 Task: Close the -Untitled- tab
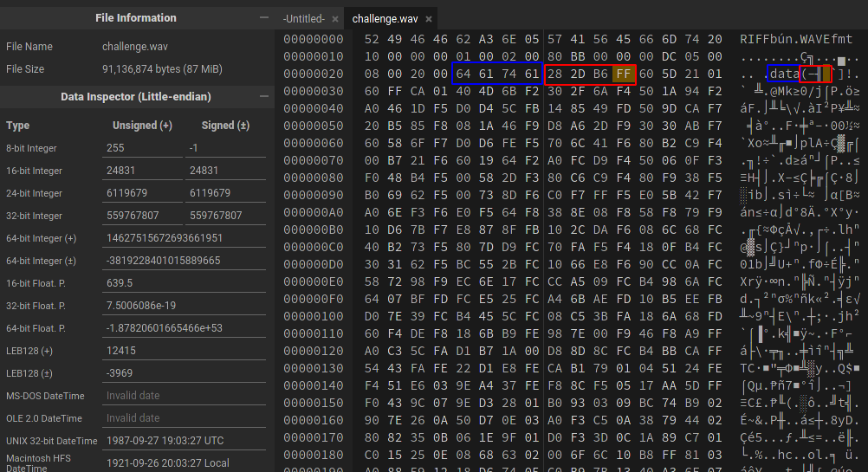pos(334,19)
